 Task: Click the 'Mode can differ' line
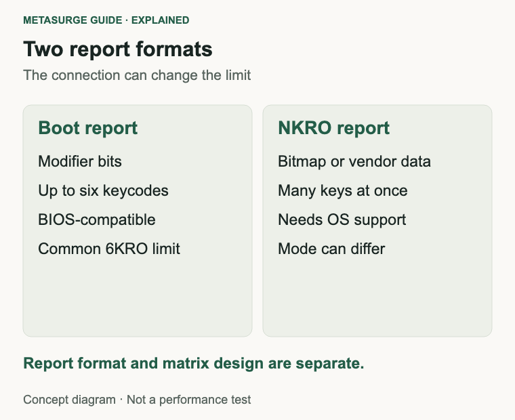point(331,249)
